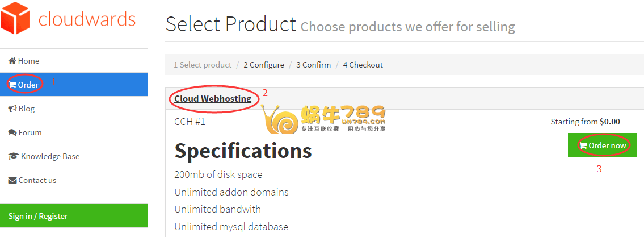Click the cart icon in Order now button
The width and height of the screenshot is (644, 237).
583,145
